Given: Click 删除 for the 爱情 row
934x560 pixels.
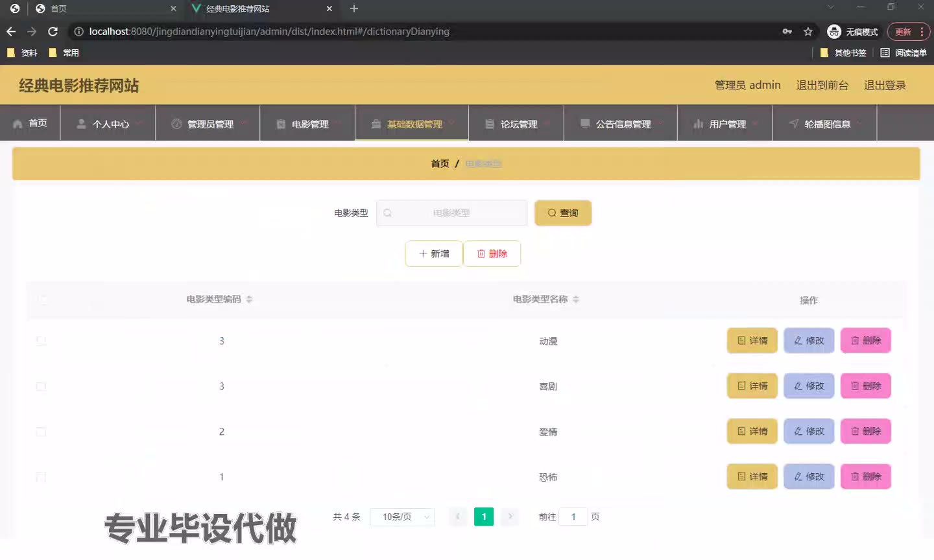Looking at the screenshot, I should (x=866, y=431).
